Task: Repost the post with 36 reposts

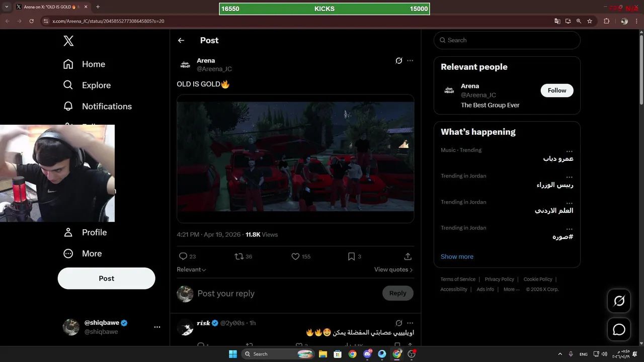Action: click(239, 256)
